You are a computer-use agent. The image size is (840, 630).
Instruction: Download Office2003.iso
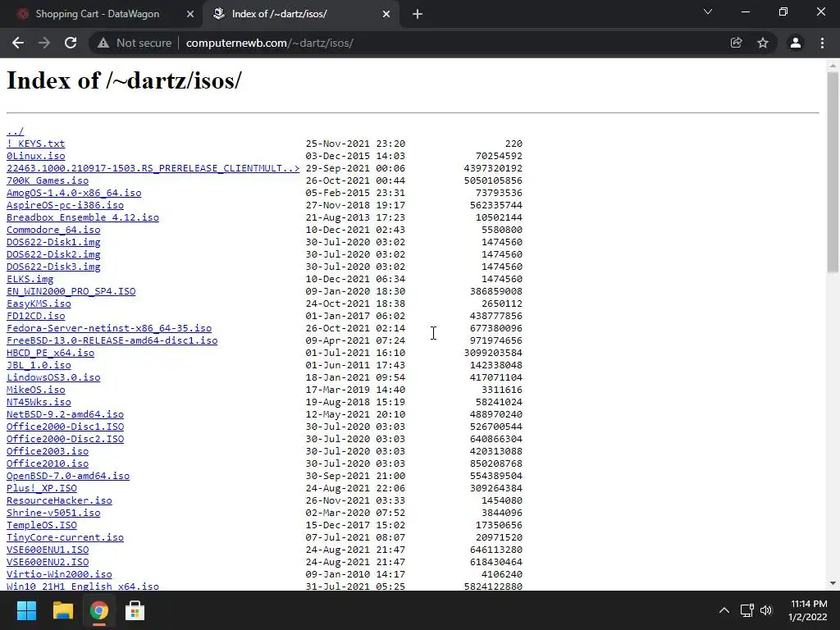pos(48,452)
